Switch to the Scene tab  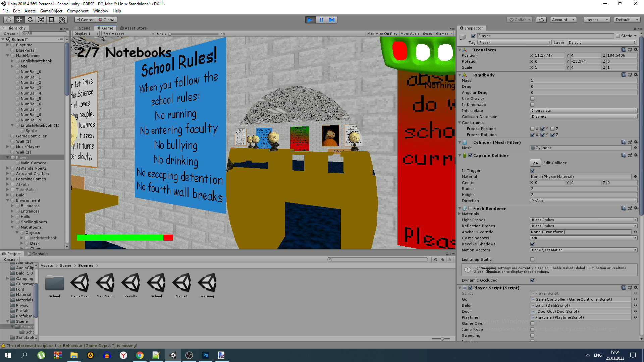click(82, 28)
